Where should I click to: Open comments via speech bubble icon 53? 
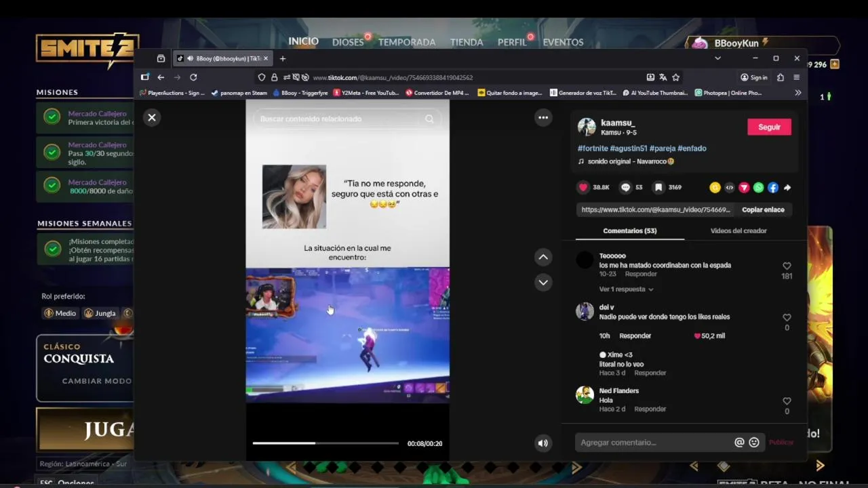pos(626,187)
